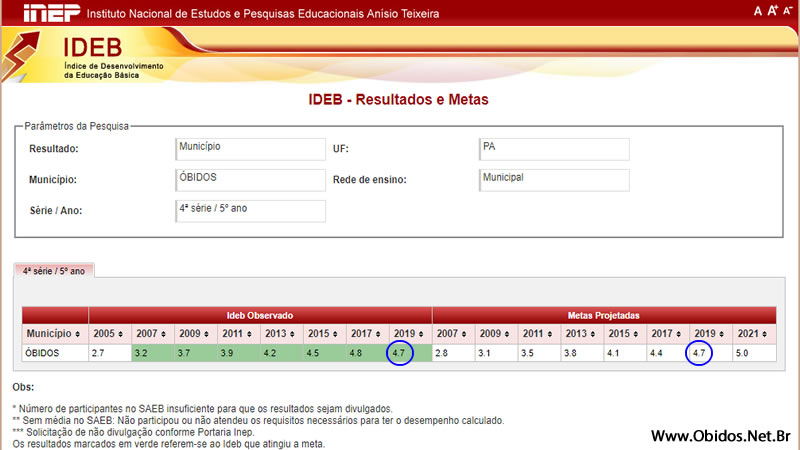Select the 4ª série / 5º ano tab

pos(54,271)
